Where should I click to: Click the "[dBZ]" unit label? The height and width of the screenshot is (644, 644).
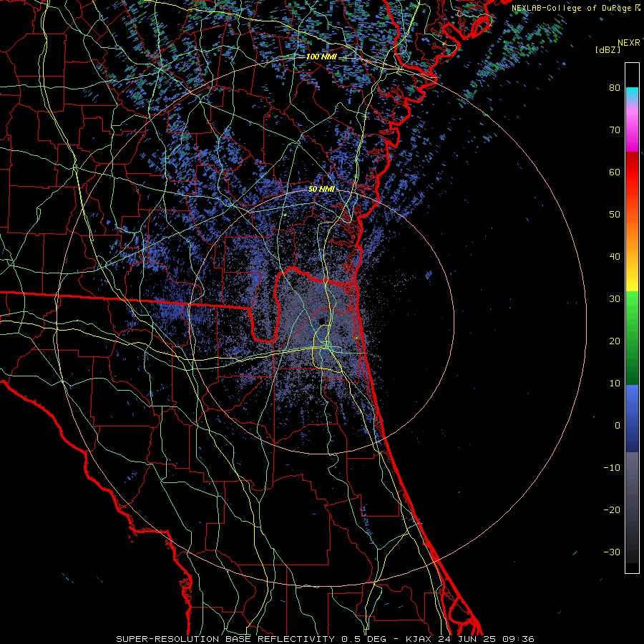[x=608, y=50]
